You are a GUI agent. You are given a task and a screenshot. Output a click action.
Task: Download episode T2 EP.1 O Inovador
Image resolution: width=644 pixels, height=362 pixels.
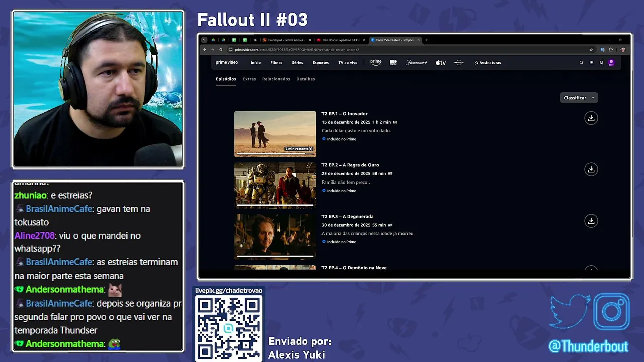click(x=591, y=118)
